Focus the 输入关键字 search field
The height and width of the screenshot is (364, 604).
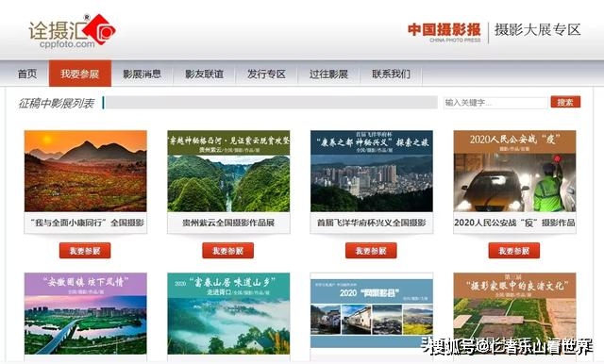click(495, 103)
